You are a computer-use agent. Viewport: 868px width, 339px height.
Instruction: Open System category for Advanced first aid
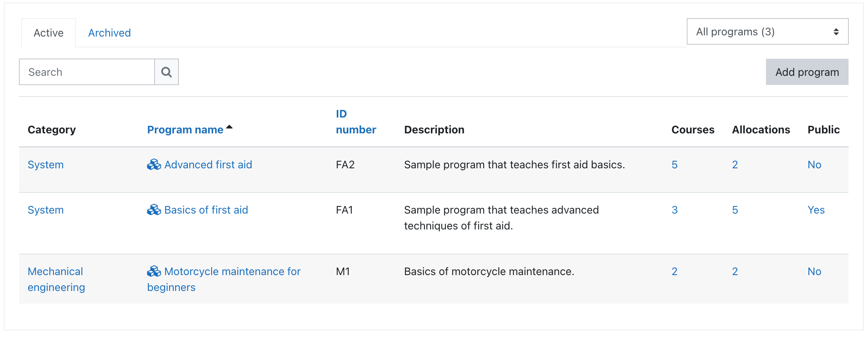46,165
